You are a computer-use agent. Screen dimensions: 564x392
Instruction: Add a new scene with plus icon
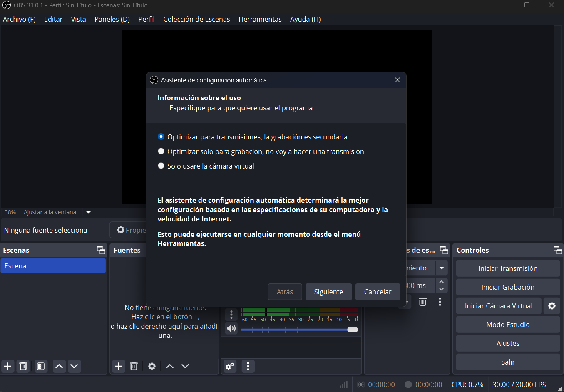point(8,366)
